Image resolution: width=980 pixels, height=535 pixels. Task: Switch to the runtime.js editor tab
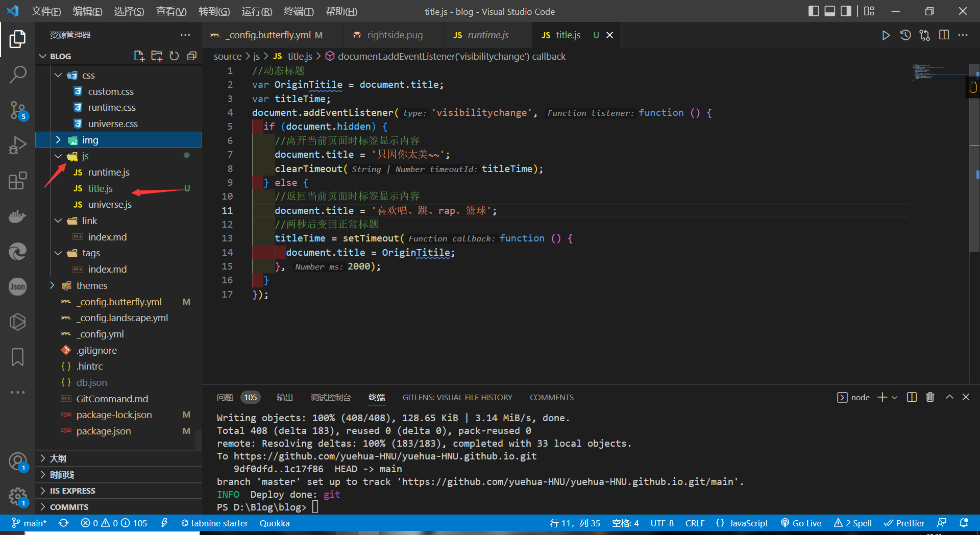pyautogui.click(x=487, y=35)
